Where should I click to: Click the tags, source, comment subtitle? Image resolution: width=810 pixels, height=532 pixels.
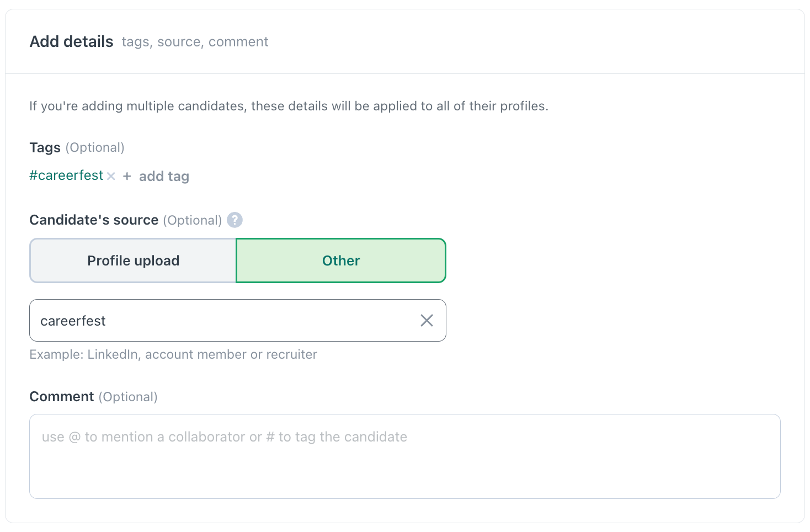pos(195,42)
